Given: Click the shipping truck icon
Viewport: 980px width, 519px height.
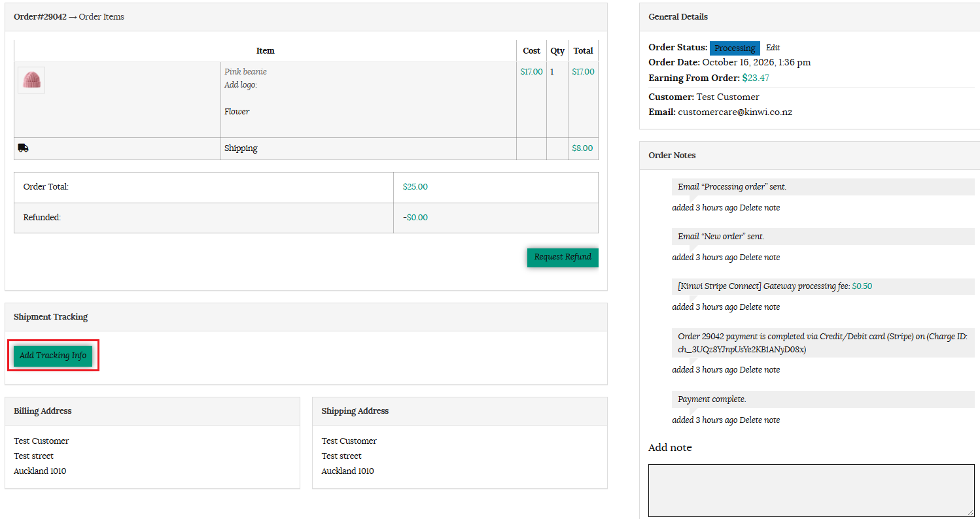Looking at the screenshot, I should click(24, 148).
